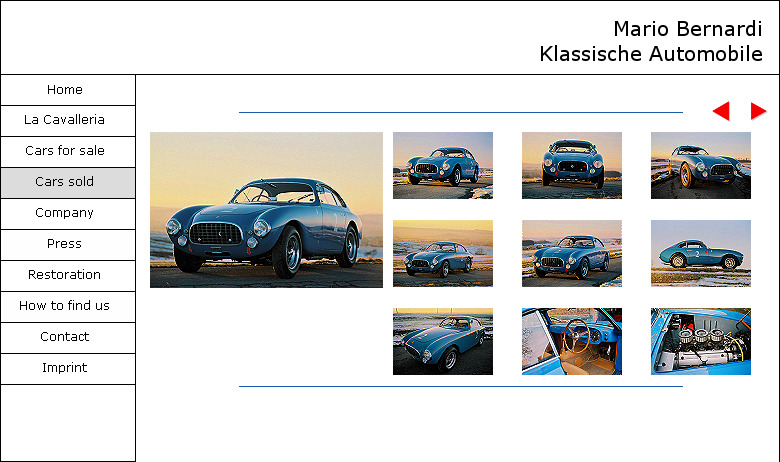
Task: Select the first thumbnail in the top row
Action: 442,165
